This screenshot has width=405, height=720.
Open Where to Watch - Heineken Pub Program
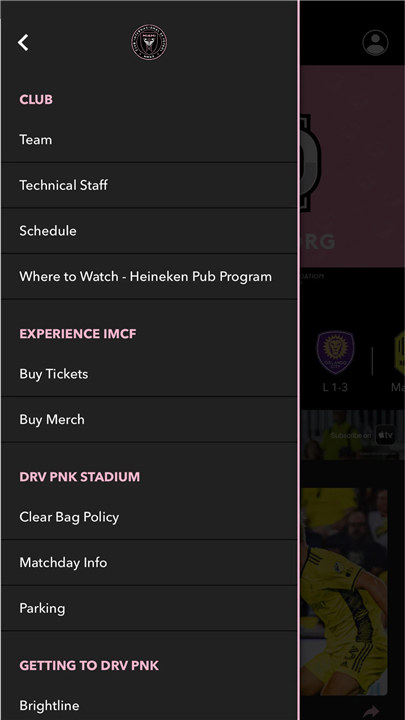click(x=149, y=276)
